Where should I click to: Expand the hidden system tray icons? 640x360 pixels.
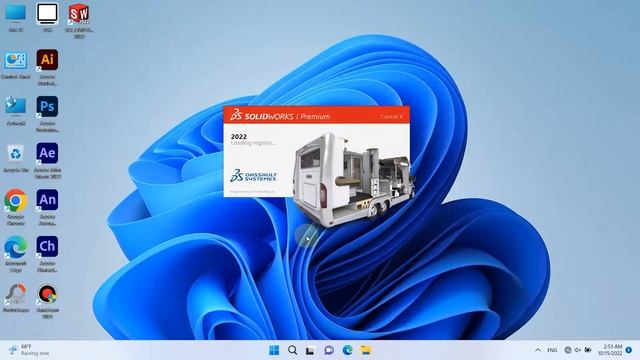pos(538,350)
